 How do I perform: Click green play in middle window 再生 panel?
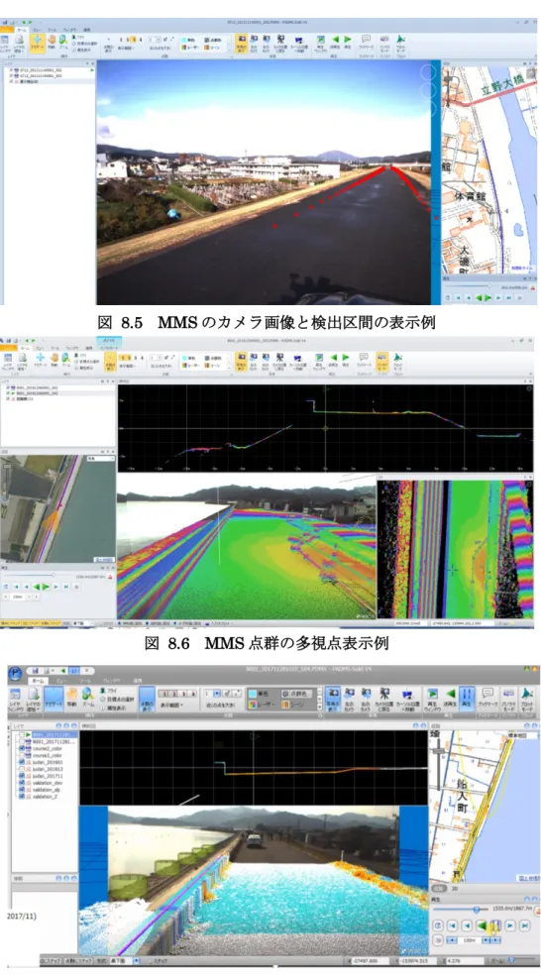click(x=46, y=587)
